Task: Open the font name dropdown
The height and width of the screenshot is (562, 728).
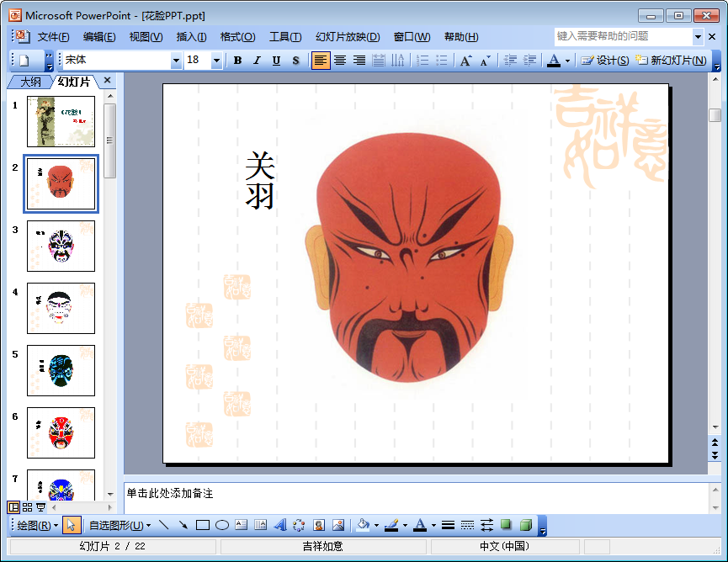Action: pos(176,61)
